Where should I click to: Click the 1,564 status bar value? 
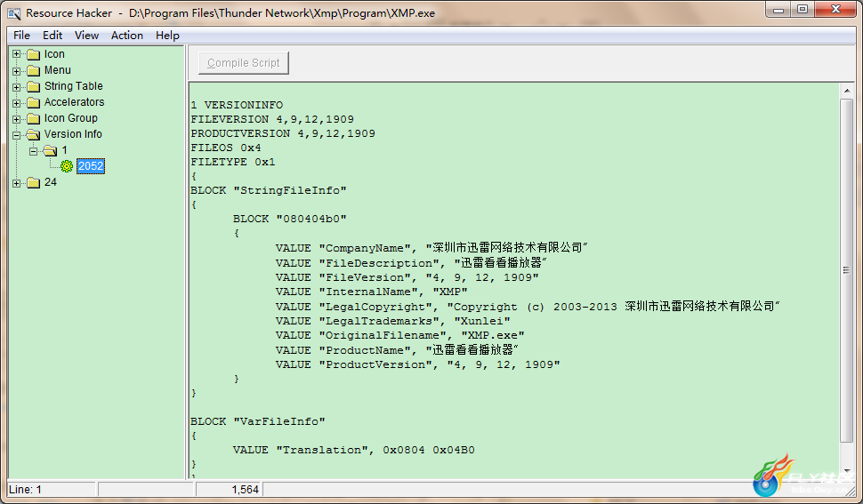245,489
